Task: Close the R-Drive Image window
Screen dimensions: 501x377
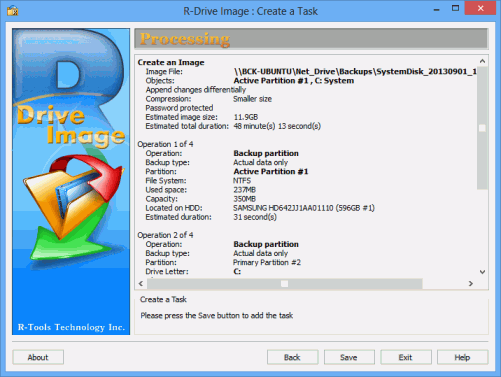Action: click(x=480, y=8)
